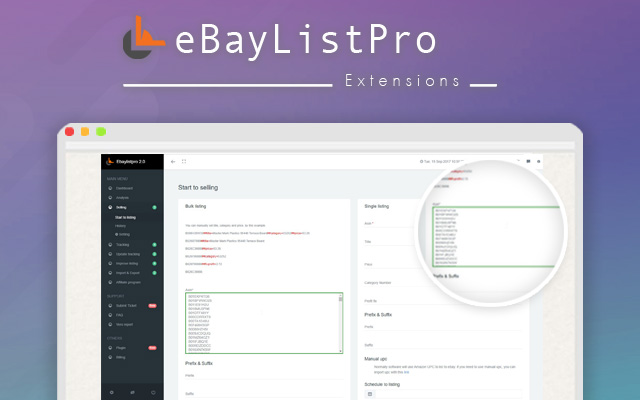
Task: Expand Improve listing in sidebar
Action: tap(132, 263)
